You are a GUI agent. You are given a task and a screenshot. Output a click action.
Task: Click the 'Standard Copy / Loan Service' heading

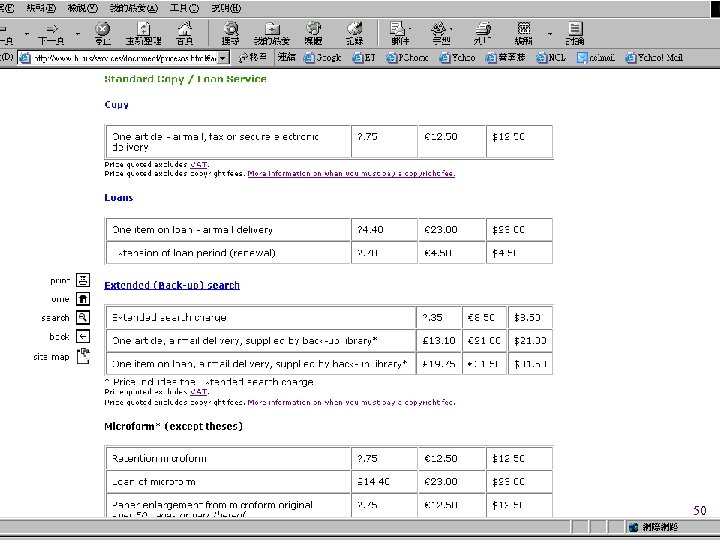pos(185,79)
